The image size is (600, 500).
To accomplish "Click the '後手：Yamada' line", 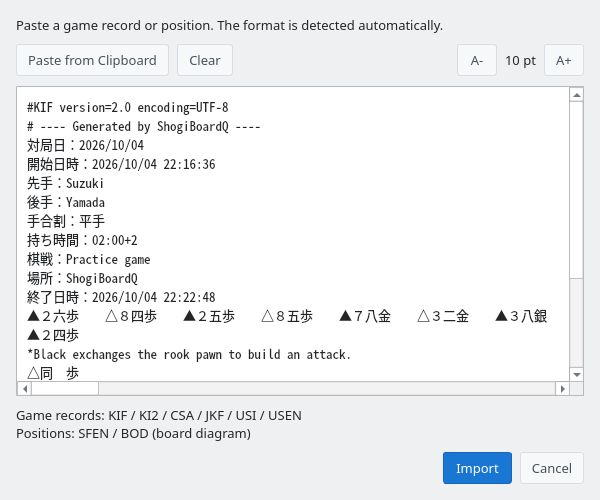I will pyautogui.click(x=66, y=202).
